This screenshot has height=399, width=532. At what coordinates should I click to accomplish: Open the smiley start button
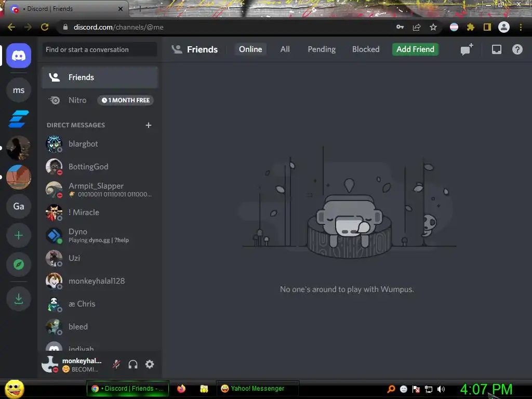coord(14,389)
